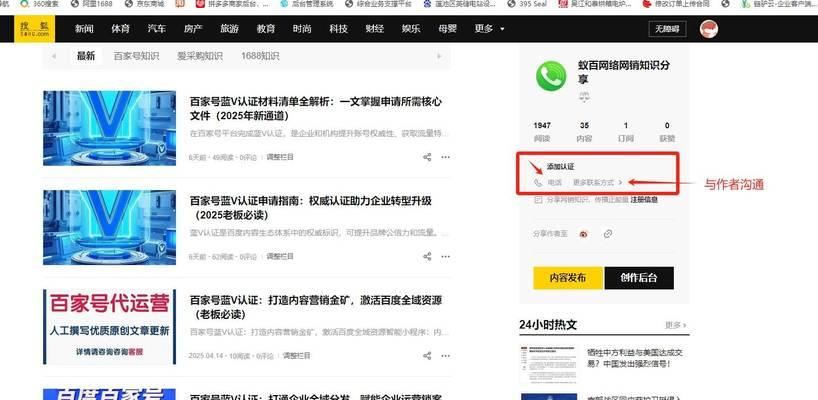This screenshot has height=400, width=818.
Task: Open the 拼多多商家后台 bookmark
Action: point(233,4)
